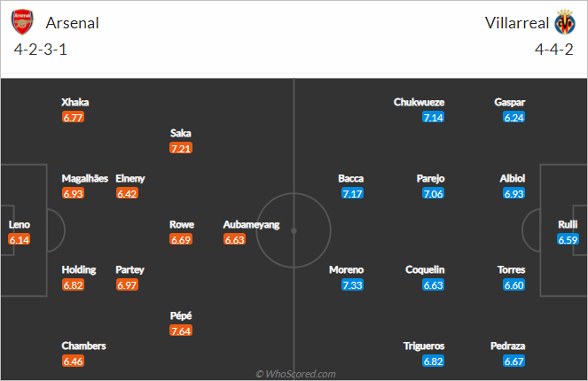The height and width of the screenshot is (381, 588).
Task: Select Saka's 7.21 rating badge
Action: tap(181, 148)
